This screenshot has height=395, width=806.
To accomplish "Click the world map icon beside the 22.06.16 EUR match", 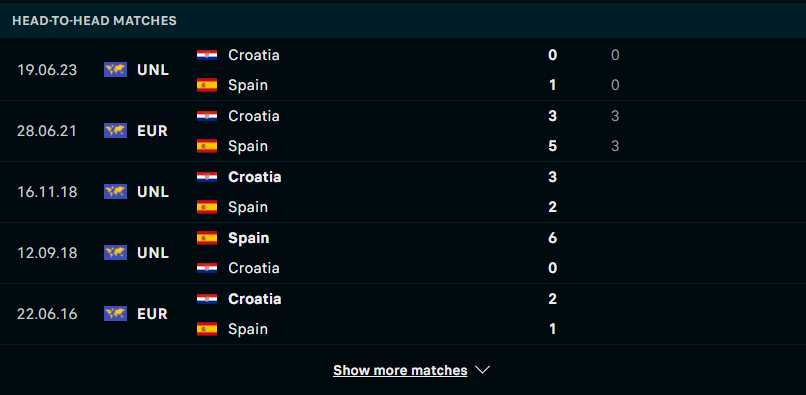I will pos(115,314).
